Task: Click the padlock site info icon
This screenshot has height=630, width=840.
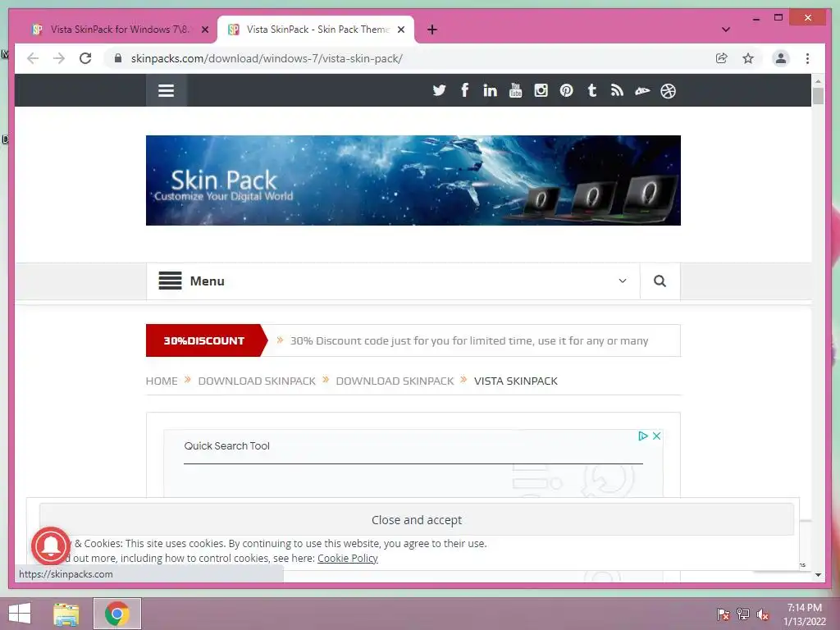Action: pyautogui.click(x=118, y=58)
